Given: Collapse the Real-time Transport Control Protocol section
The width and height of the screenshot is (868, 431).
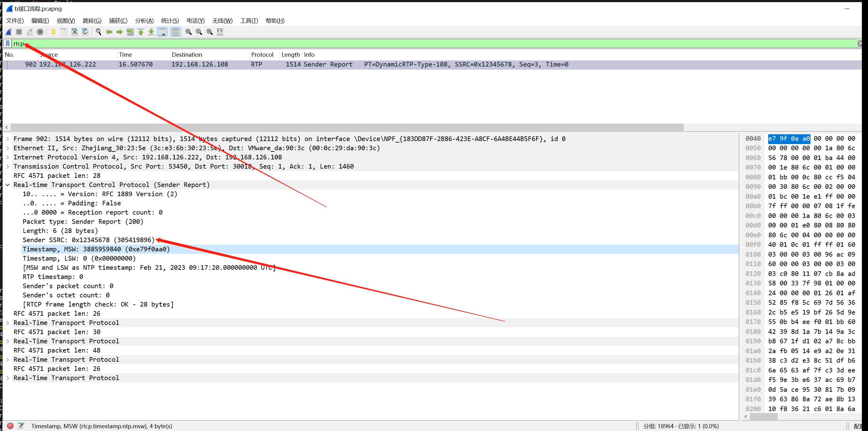Looking at the screenshot, I should (x=7, y=185).
